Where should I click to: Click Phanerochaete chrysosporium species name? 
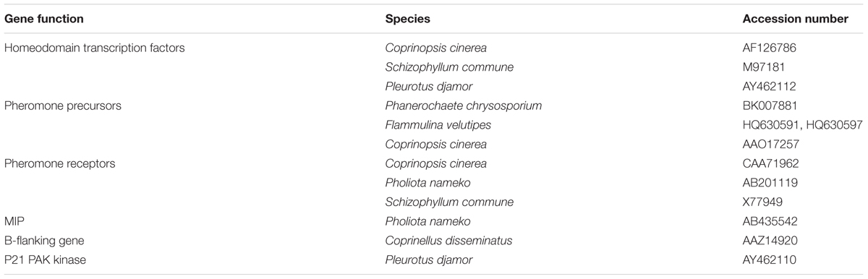(x=463, y=106)
